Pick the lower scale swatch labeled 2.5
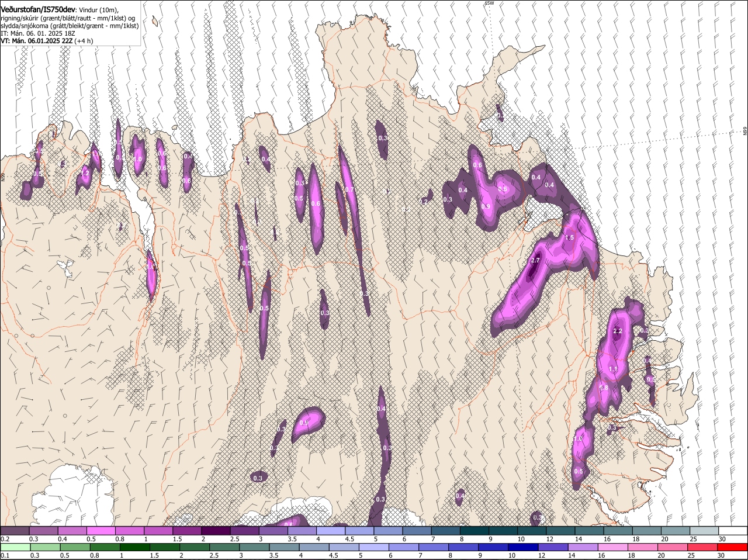Screen dimensions: 748x560 (x=224, y=547)
